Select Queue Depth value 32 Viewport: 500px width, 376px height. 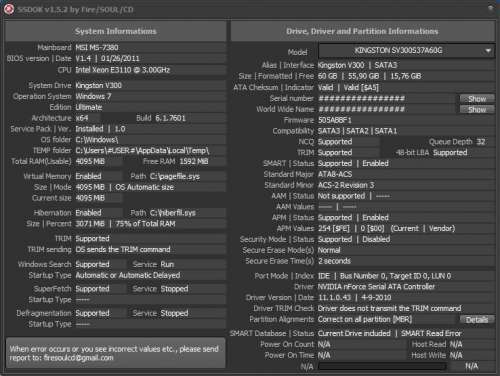(481, 142)
